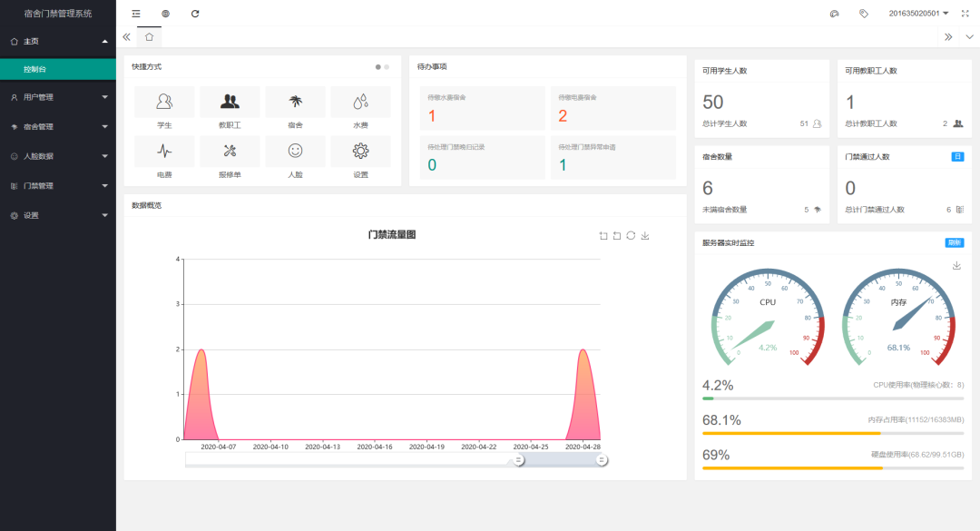
Task: Click the 门禁流量图 chart title
Action: [392, 234]
